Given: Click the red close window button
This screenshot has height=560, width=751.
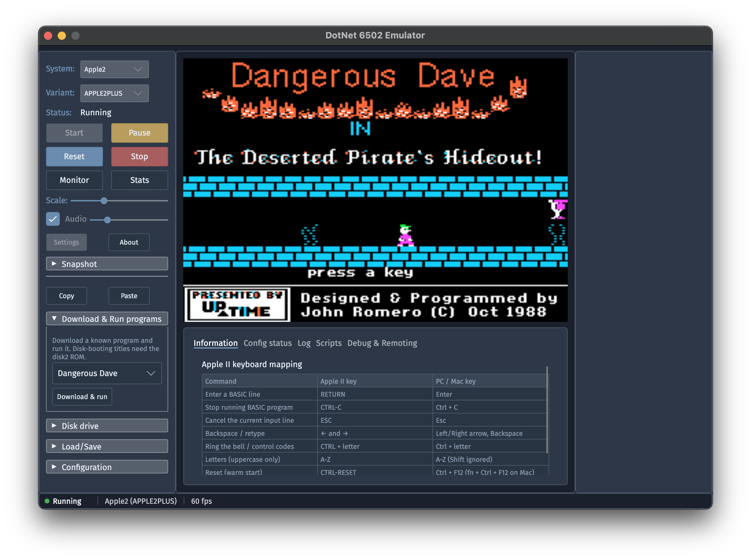Looking at the screenshot, I should coord(48,36).
